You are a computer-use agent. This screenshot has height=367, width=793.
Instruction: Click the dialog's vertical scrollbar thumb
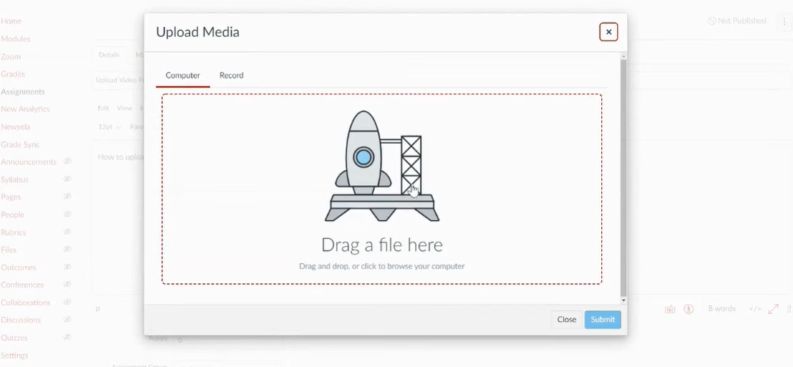624,178
